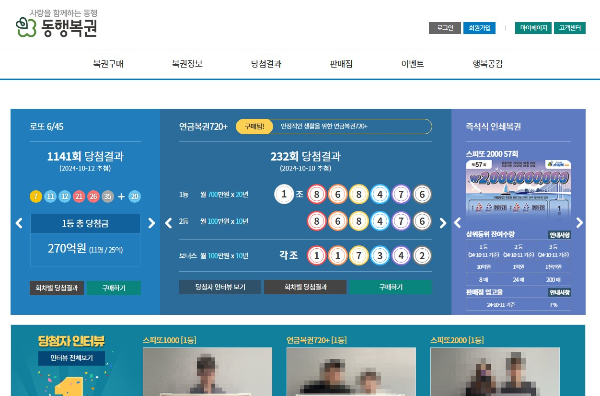Click the white group ball 1 beside 조
The width and height of the screenshot is (600, 396).
284,194
